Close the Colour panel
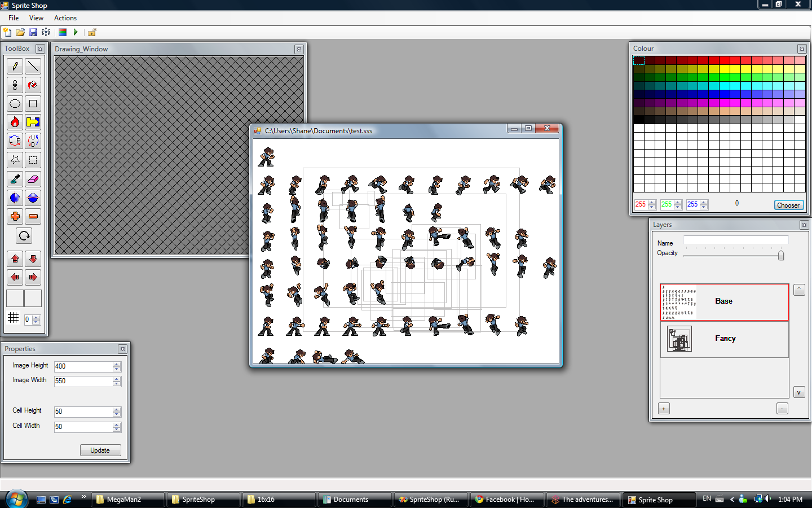This screenshot has height=508, width=812. pyautogui.click(x=802, y=49)
